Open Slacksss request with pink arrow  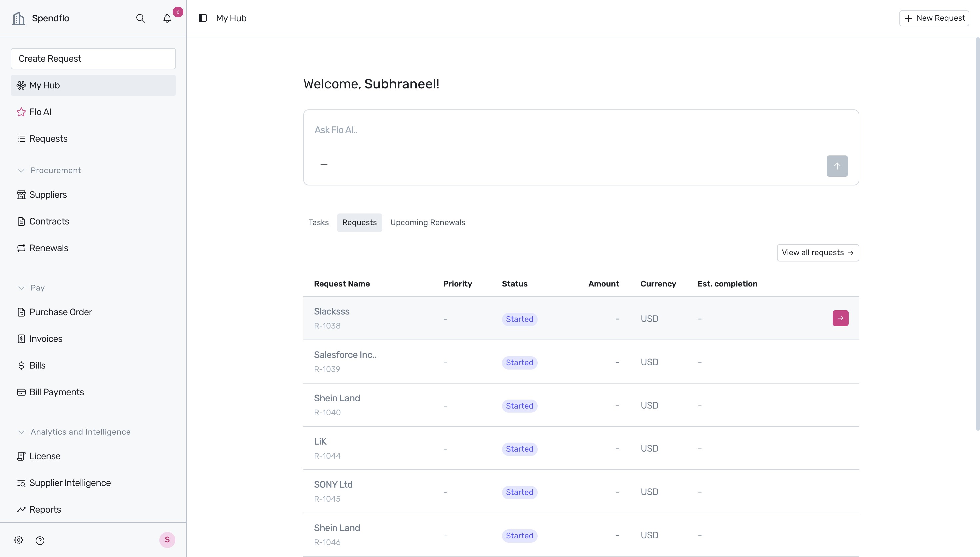tap(840, 318)
